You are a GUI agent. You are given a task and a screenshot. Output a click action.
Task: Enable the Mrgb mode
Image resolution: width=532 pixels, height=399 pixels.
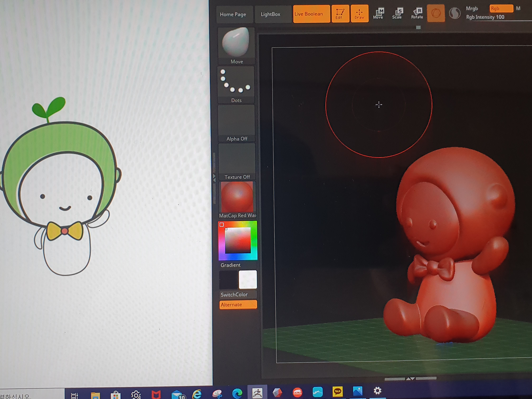pyautogui.click(x=472, y=8)
